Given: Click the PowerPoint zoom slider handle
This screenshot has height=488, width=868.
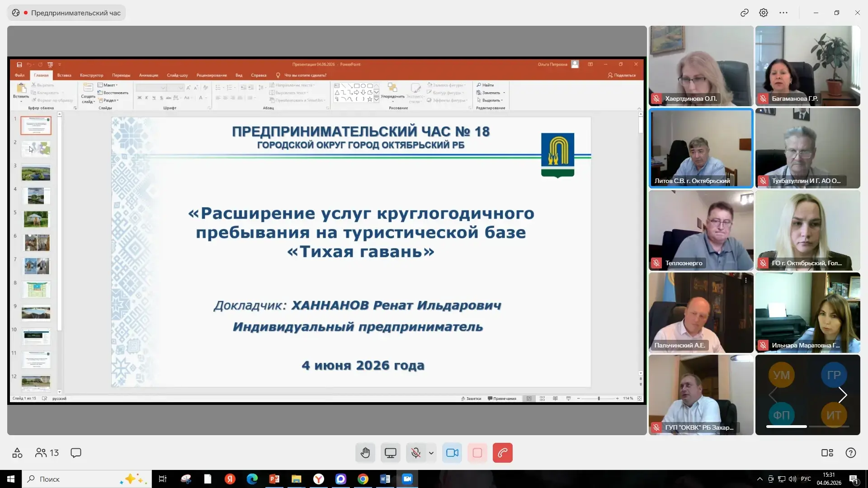Looking at the screenshot, I should coord(599,399).
